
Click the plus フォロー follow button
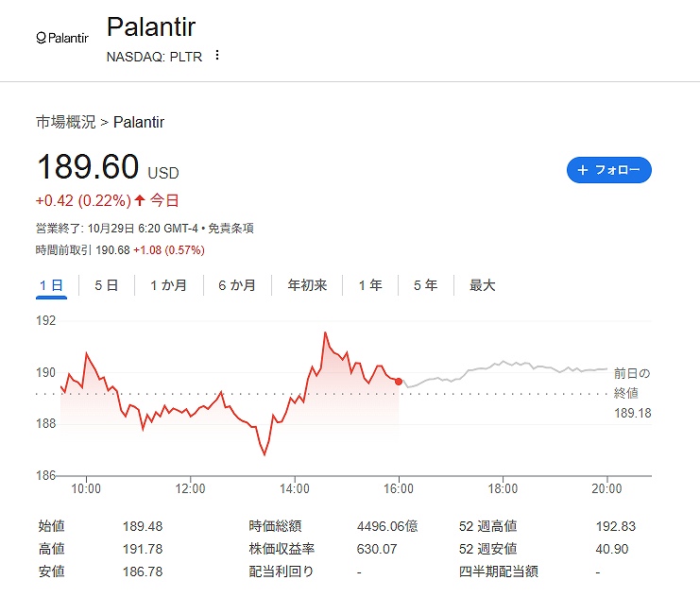pyautogui.click(x=608, y=170)
